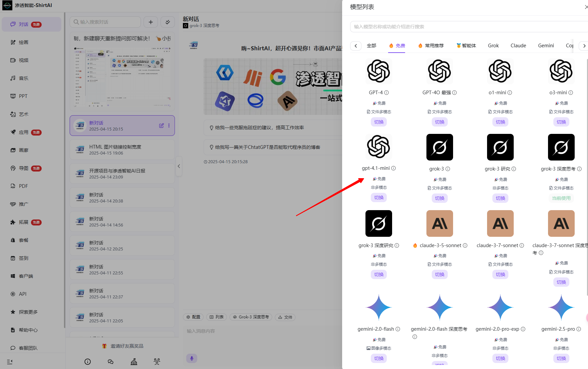Viewport: 588px width, 369px height.
Task: Click the 邀请好友赢奖品 invite link
Action: pyautogui.click(x=123, y=346)
